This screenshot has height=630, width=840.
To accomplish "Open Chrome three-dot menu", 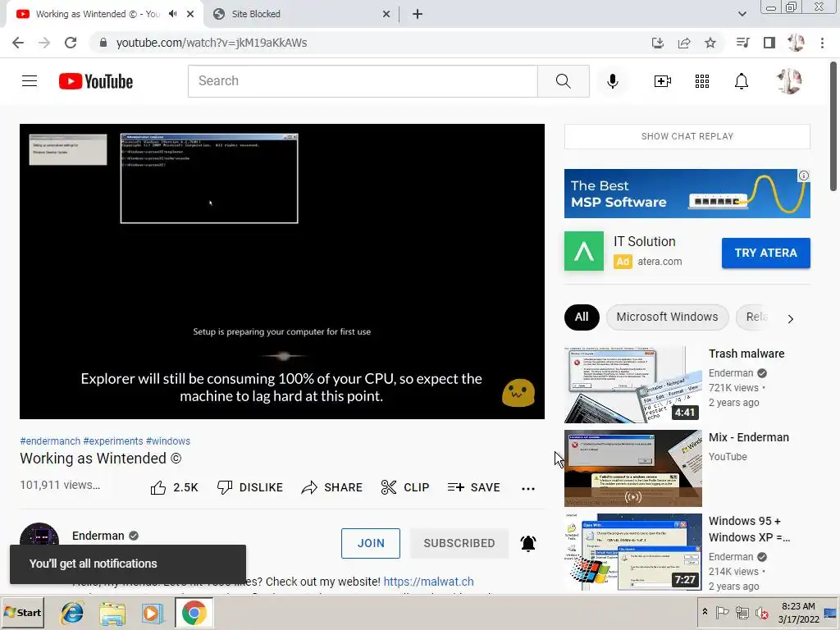I will [x=822, y=43].
